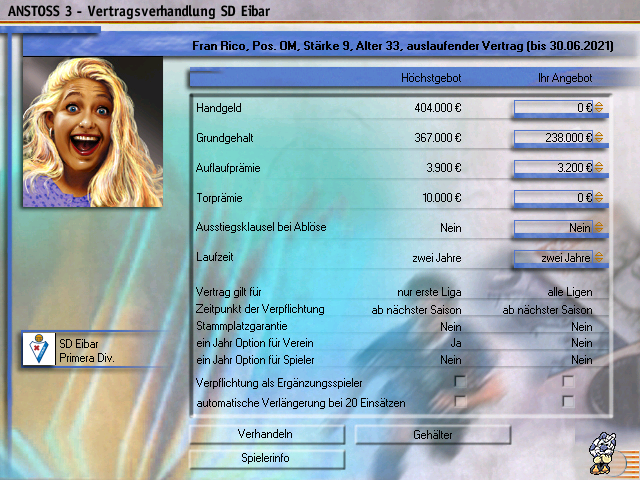
Task: Click the Laufzeit row label
Action: click(215, 257)
